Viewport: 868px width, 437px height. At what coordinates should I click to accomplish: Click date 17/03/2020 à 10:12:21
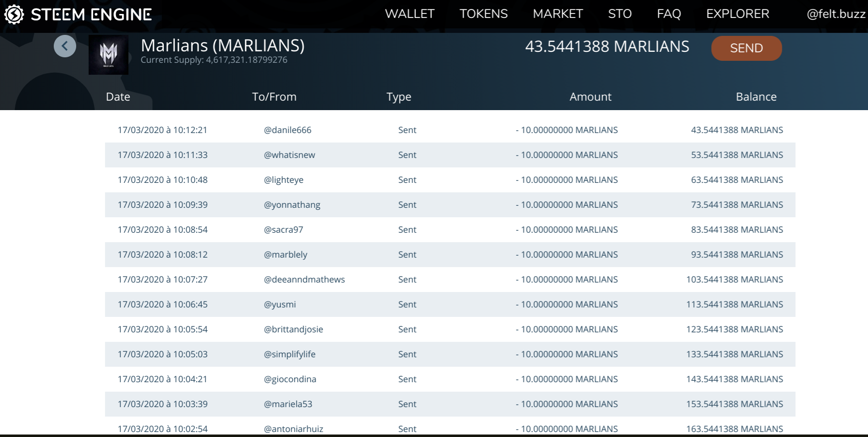162,130
